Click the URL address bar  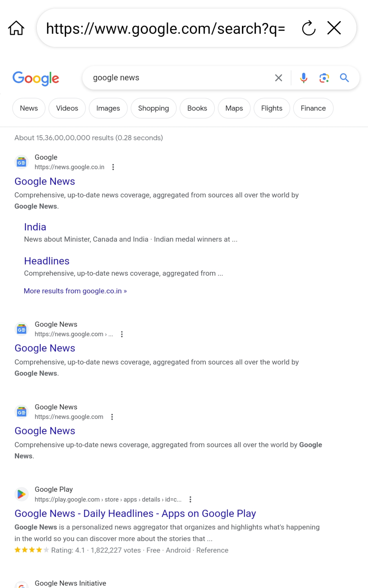coord(166,28)
